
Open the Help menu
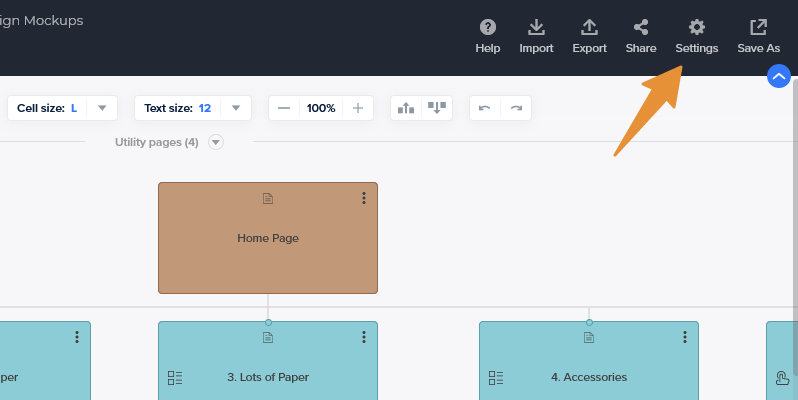click(x=487, y=28)
